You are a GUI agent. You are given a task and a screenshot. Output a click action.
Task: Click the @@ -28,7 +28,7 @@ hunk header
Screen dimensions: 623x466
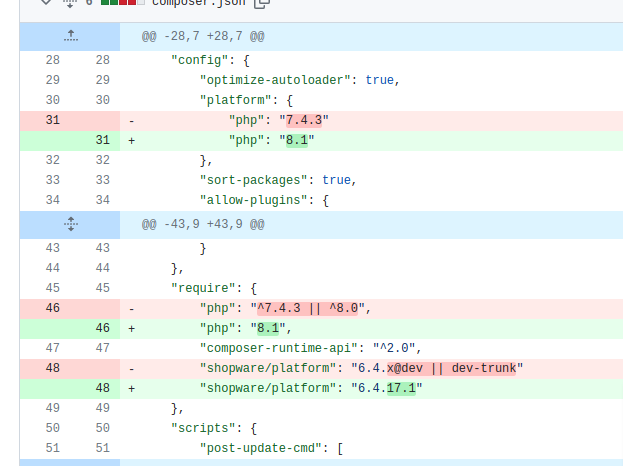tap(203, 36)
